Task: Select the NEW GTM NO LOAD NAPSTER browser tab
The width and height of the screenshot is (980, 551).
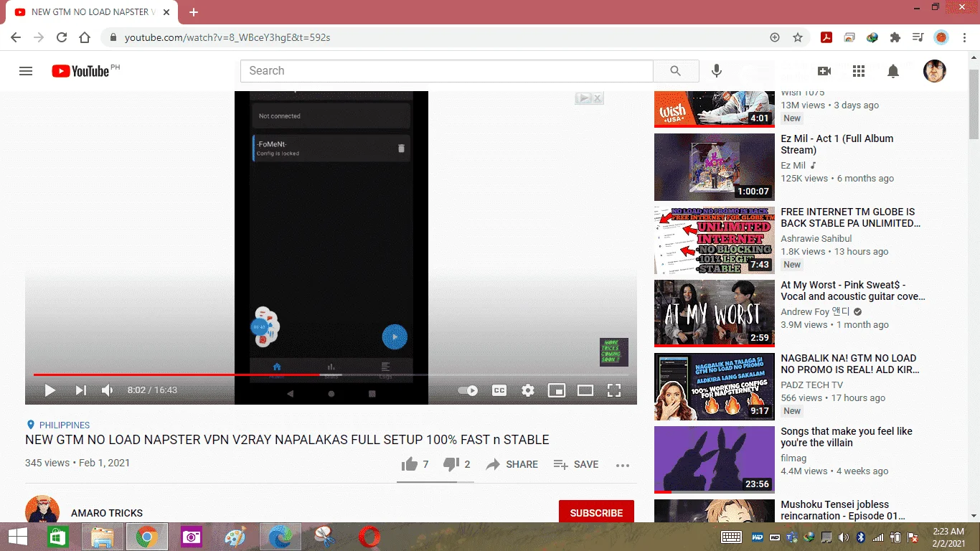Action: click(x=92, y=12)
